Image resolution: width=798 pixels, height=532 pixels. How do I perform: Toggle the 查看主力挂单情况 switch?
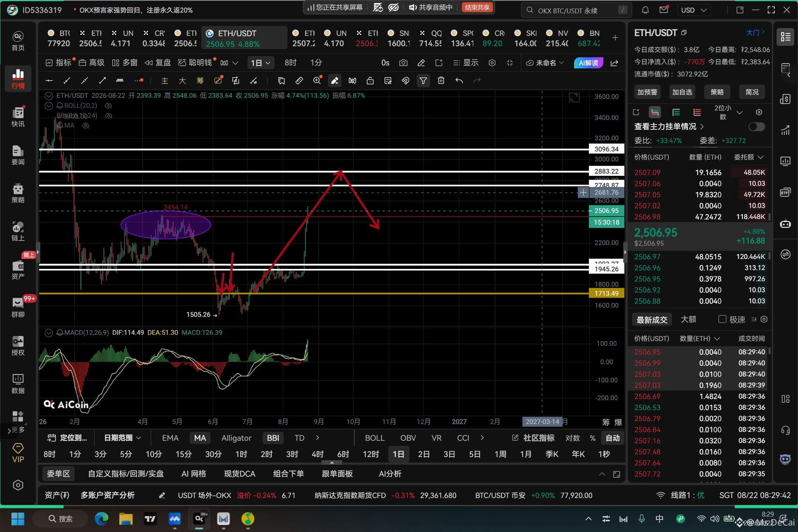click(756, 127)
